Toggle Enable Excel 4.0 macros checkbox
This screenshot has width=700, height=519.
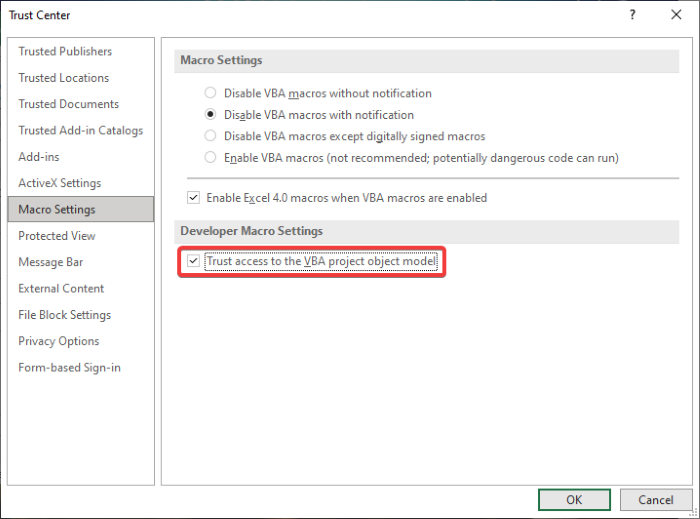(x=194, y=198)
